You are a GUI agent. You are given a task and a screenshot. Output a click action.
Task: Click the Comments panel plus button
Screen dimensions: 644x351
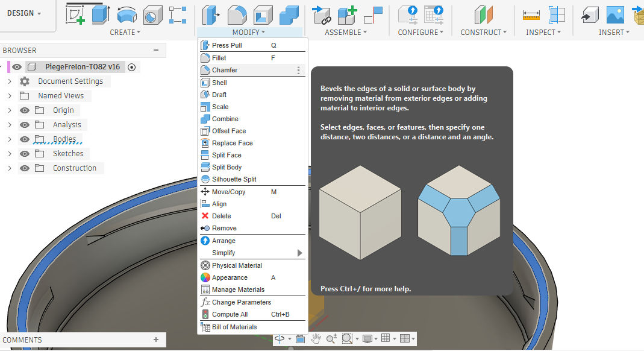pyautogui.click(x=156, y=340)
